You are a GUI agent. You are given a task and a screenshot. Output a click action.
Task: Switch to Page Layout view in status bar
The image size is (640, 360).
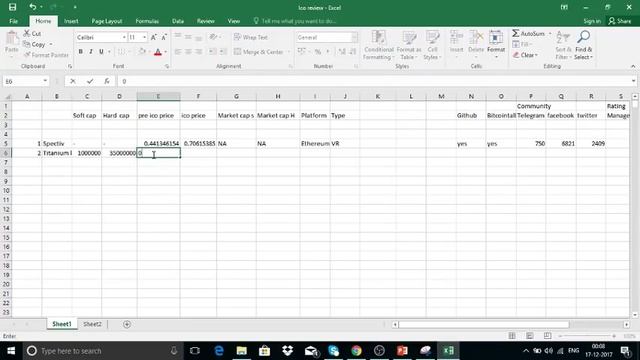[529, 336]
